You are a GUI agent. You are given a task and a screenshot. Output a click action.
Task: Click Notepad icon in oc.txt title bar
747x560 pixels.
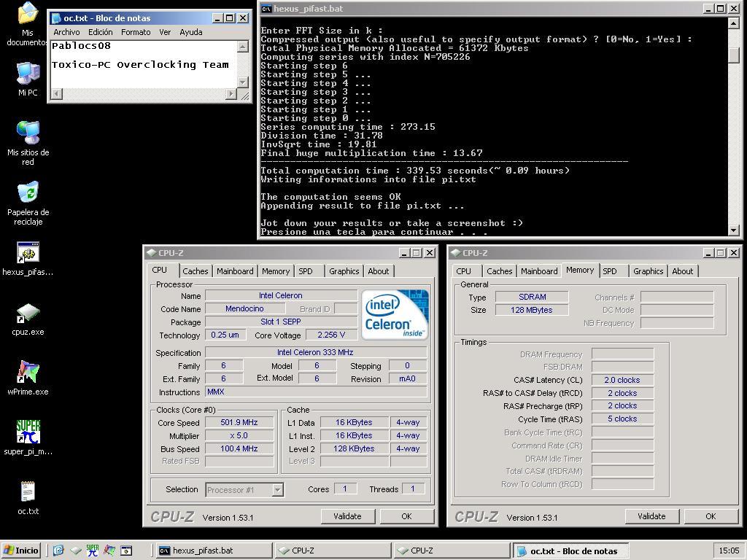click(57, 18)
